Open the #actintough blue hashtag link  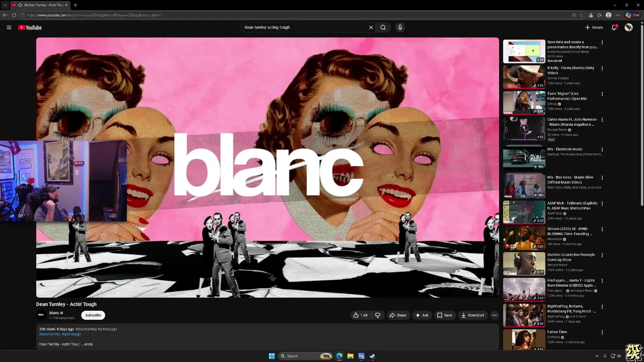click(x=71, y=334)
